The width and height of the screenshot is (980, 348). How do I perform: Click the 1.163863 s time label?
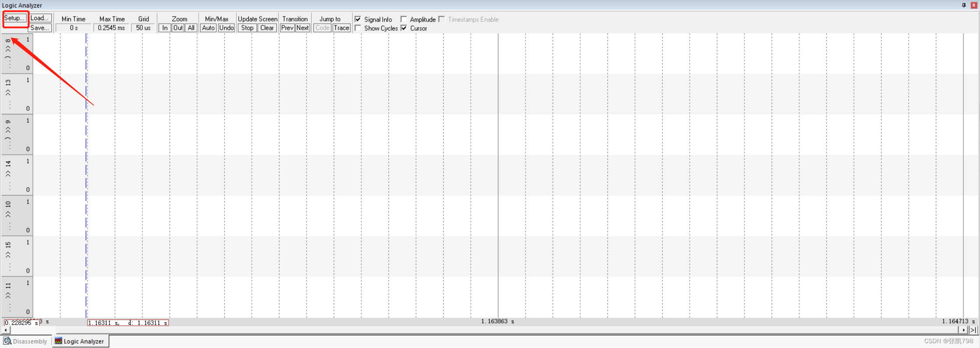[497, 321]
